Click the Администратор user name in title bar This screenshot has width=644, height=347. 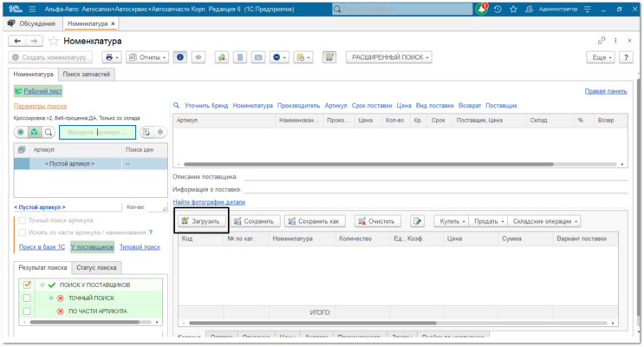558,9
